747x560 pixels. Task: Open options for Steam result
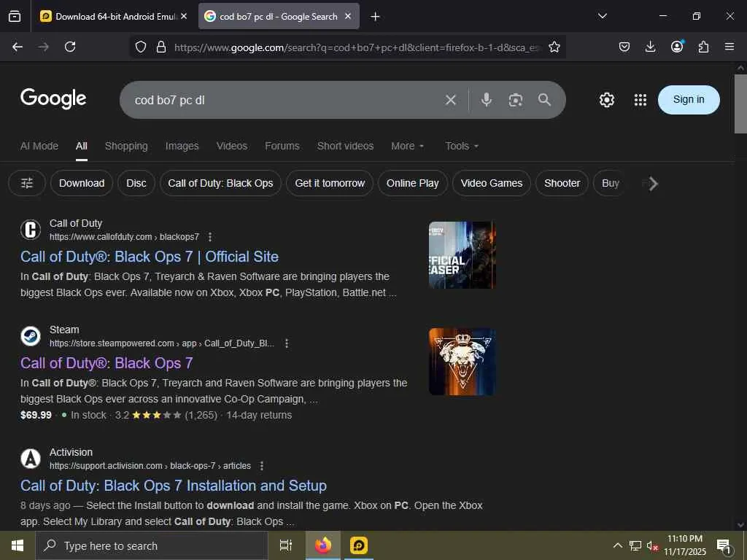[x=286, y=343]
